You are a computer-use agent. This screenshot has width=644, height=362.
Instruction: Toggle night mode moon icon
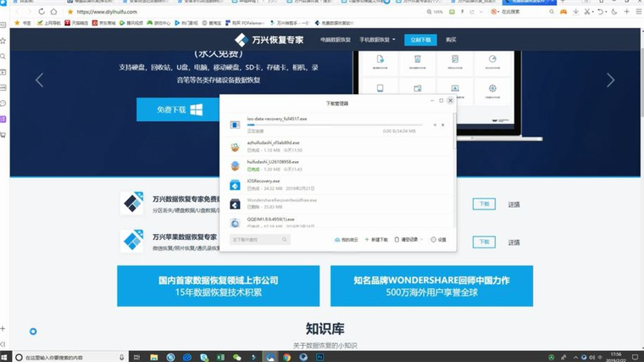click(x=614, y=12)
